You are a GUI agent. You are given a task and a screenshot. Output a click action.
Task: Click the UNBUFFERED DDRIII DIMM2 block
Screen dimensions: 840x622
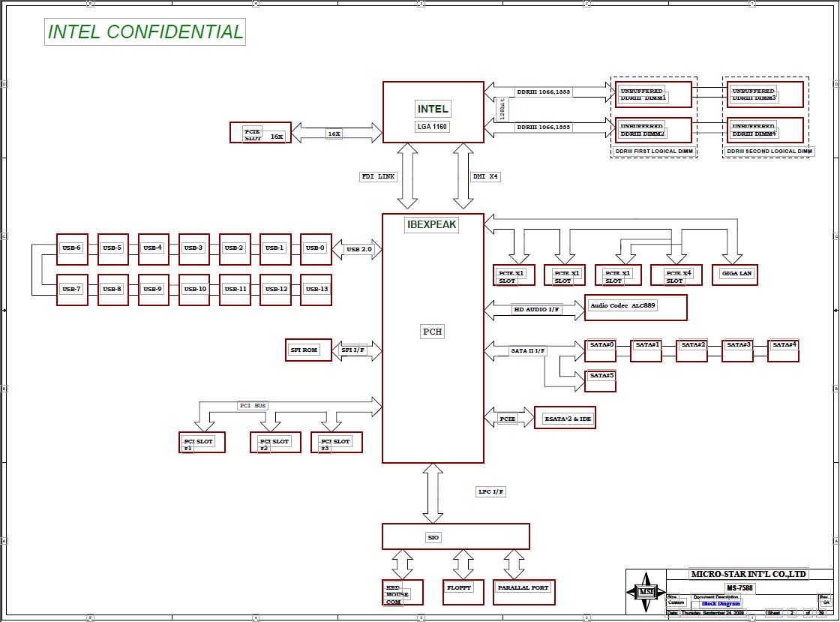[653, 131]
